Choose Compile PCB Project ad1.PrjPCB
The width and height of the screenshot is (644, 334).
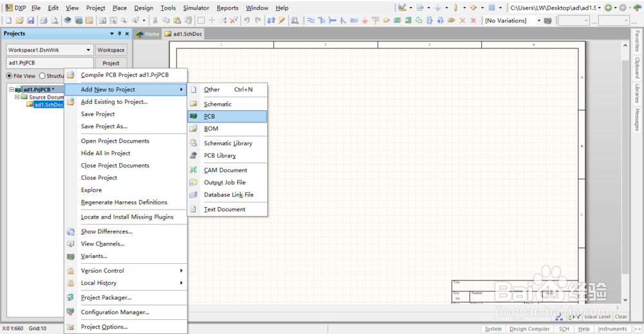pos(126,75)
